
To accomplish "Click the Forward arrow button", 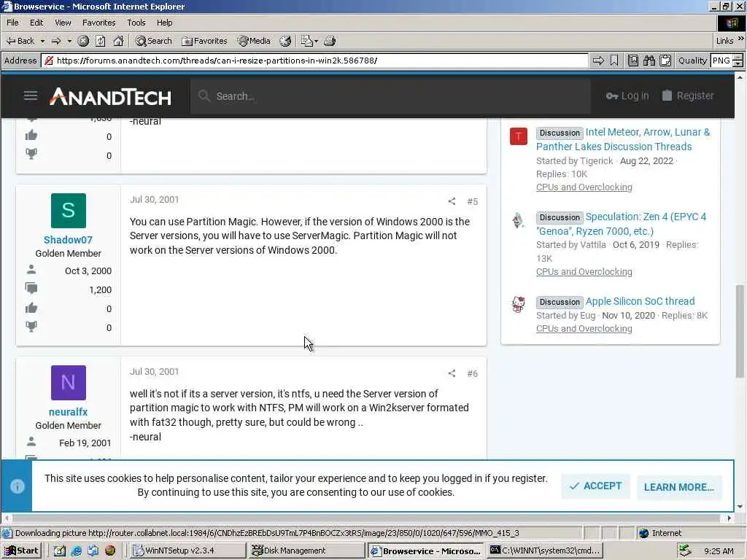I will pyautogui.click(x=56, y=41).
